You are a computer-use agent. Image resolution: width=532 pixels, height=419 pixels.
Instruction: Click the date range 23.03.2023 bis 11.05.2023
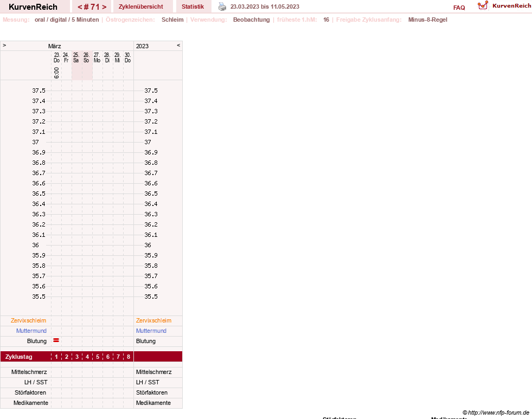[265, 7]
